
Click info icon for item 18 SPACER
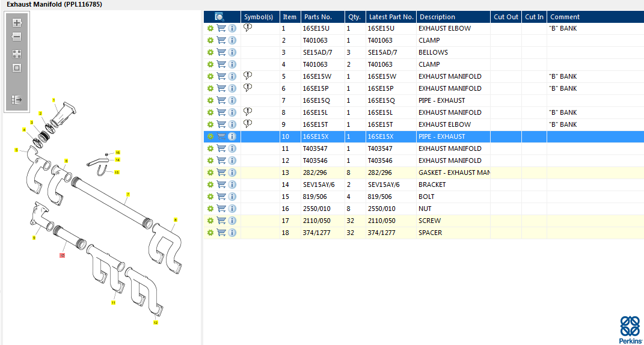pos(232,233)
